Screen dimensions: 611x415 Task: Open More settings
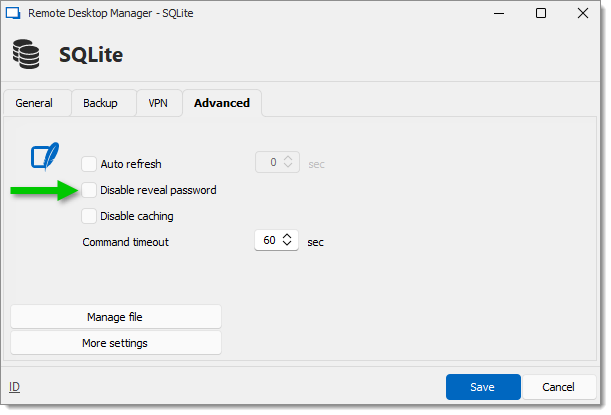[x=116, y=343]
